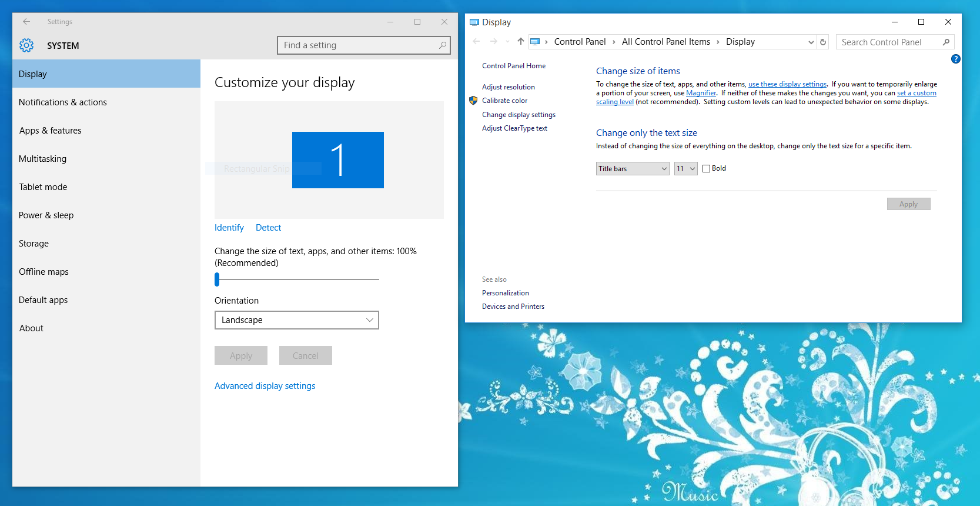The image size is (980, 506).
Task: Click All Control Panel Items breadcrumb
Action: (x=666, y=42)
